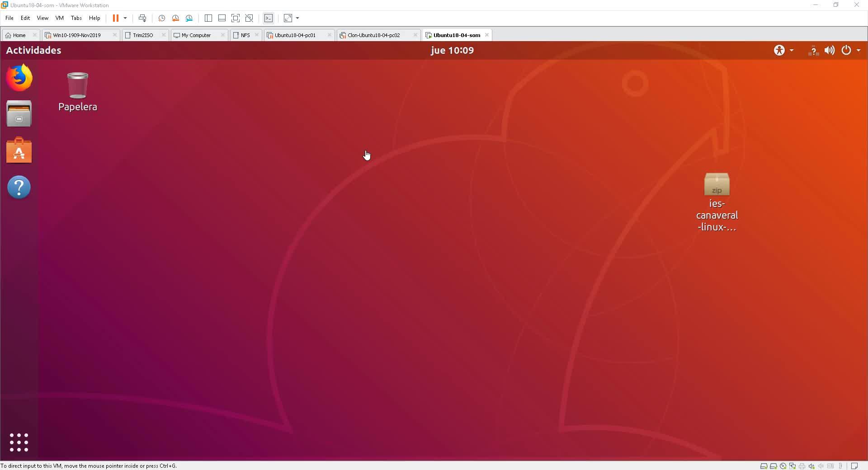
Task: Click the network status icon
Action: [813, 51]
